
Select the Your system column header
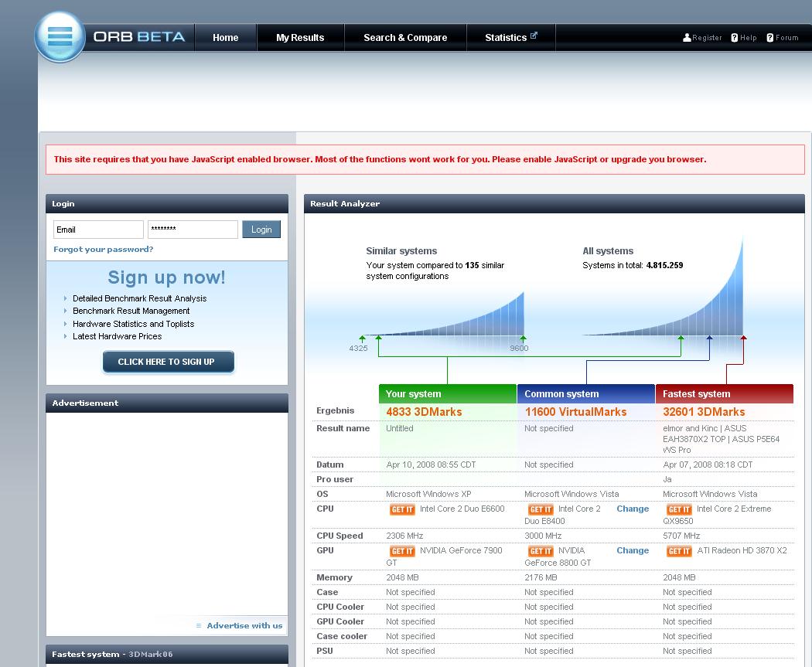pos(448,393)
